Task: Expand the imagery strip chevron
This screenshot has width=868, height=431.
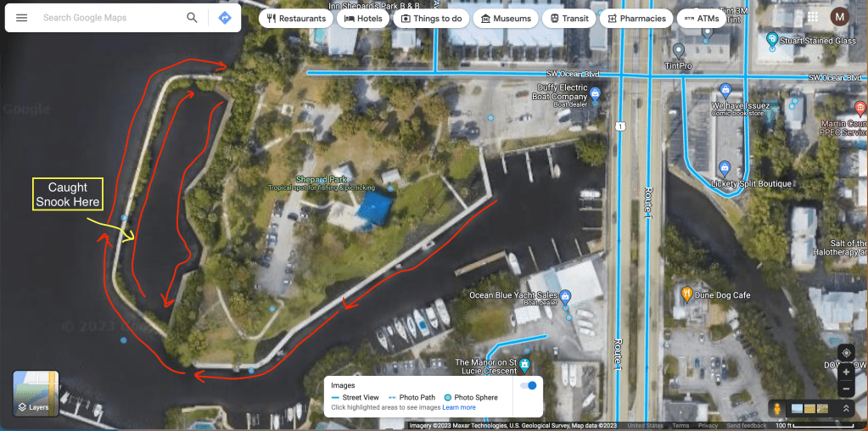Action: (847, 409)
